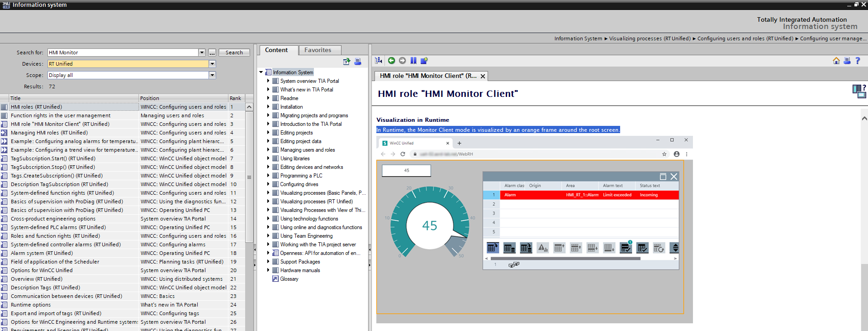Expand the Programming a PLC tree node
This screenshot has height=331, width=868.
[x=268, y=176]
